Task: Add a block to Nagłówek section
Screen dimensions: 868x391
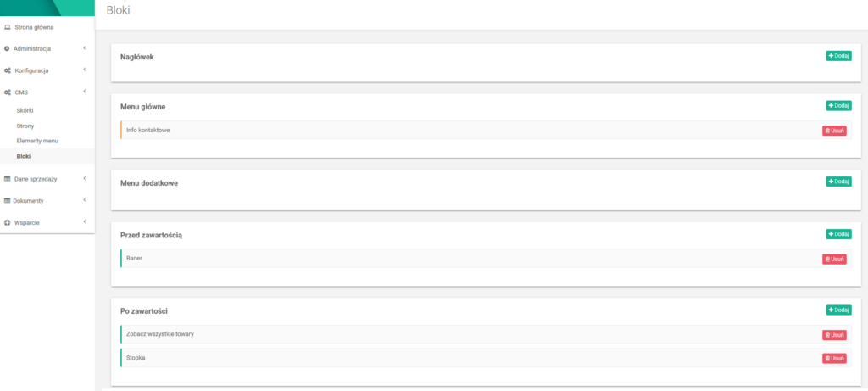Action: point(838,56)
